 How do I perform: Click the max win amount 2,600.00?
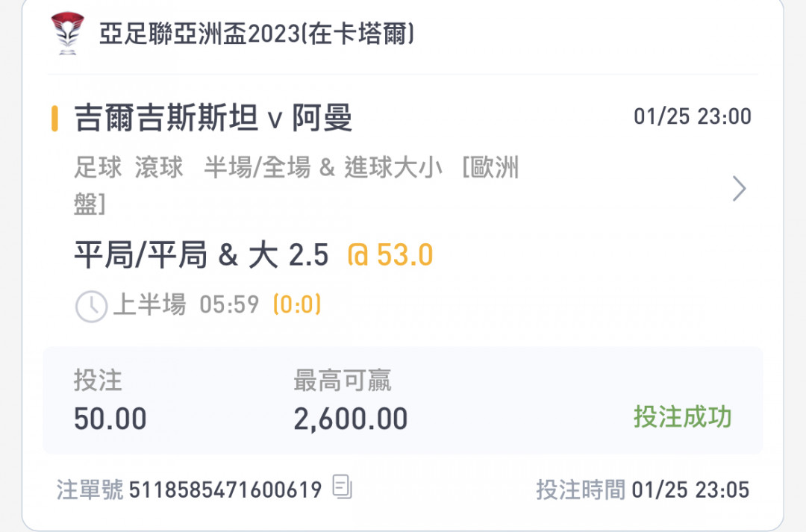click(x=351, y=419)
